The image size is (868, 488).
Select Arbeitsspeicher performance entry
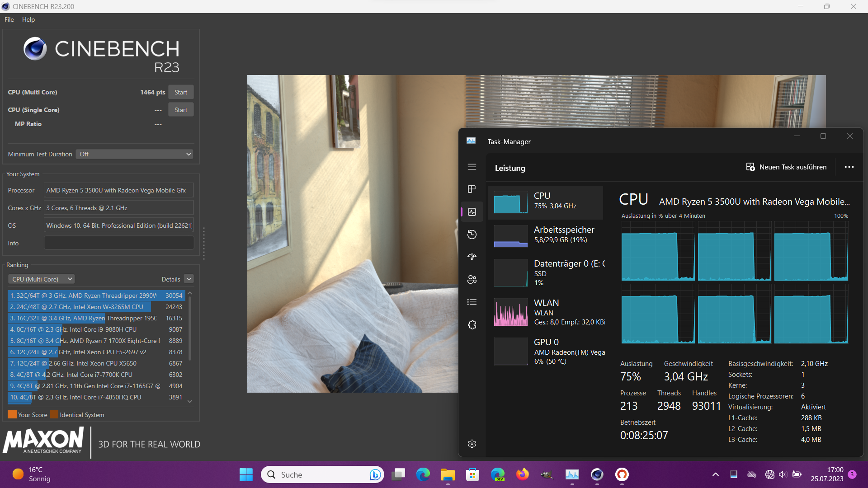[x=546, y=236]
